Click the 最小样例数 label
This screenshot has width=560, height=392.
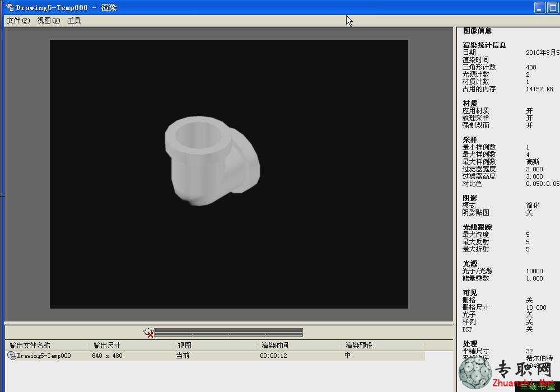[479, 147]
